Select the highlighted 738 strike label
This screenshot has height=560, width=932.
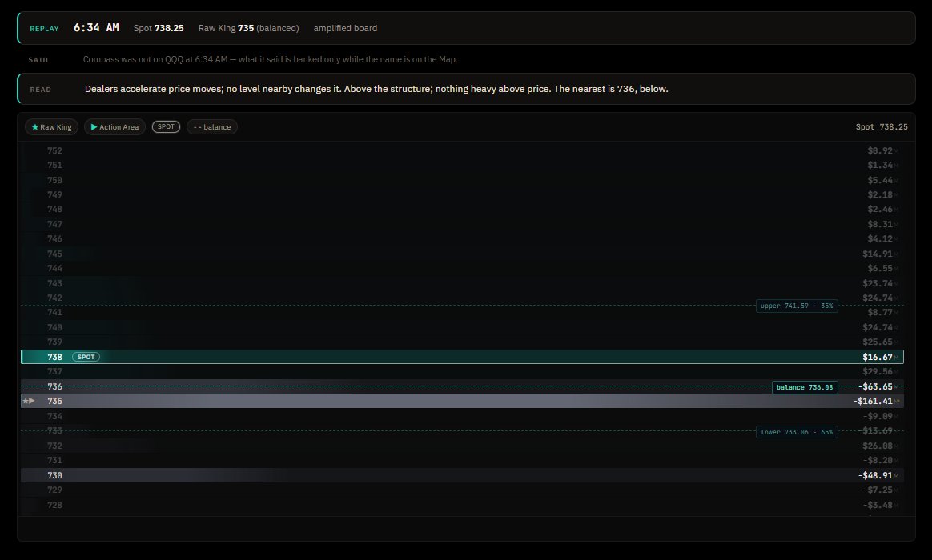coord(54,357)
